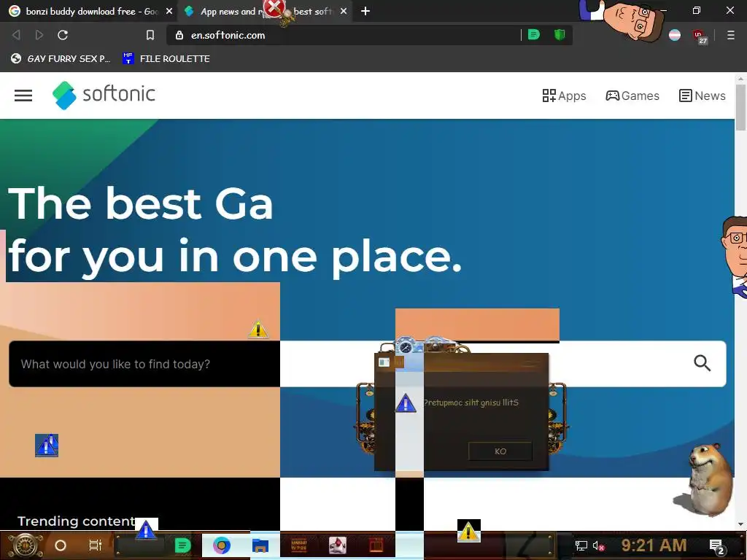747x560 pixels.
Task: Bookmark this page
Action: (x=150, y=35)
